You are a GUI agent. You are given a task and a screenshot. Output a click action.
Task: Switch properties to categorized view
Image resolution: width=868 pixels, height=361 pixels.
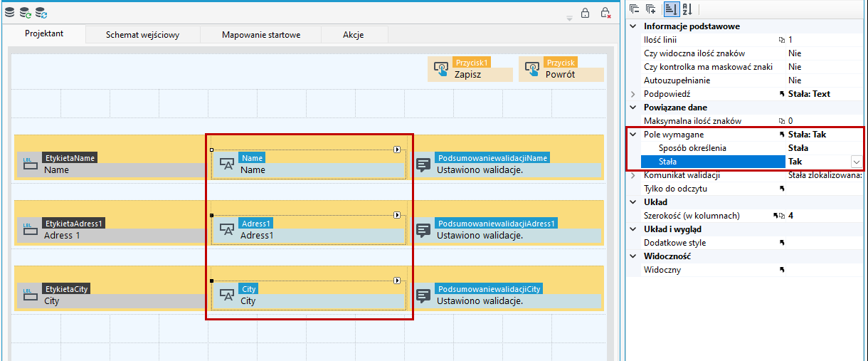(670, 9)
